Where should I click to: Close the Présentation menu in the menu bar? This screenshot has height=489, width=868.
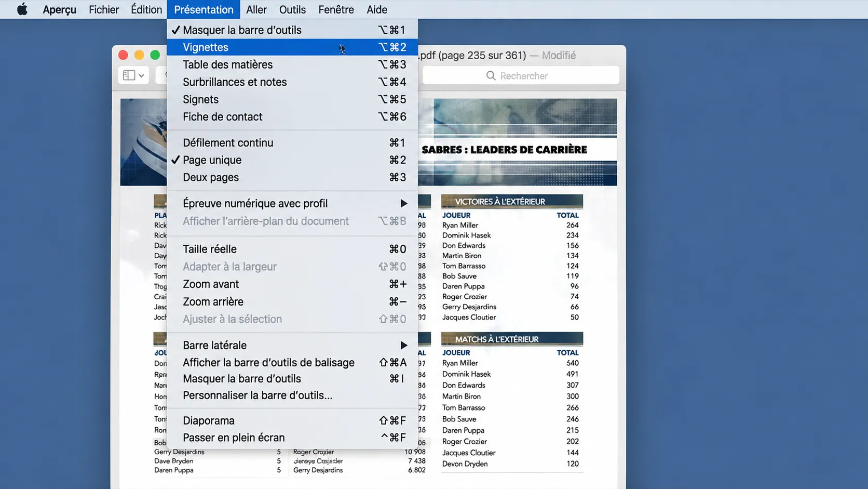[204, 9]
